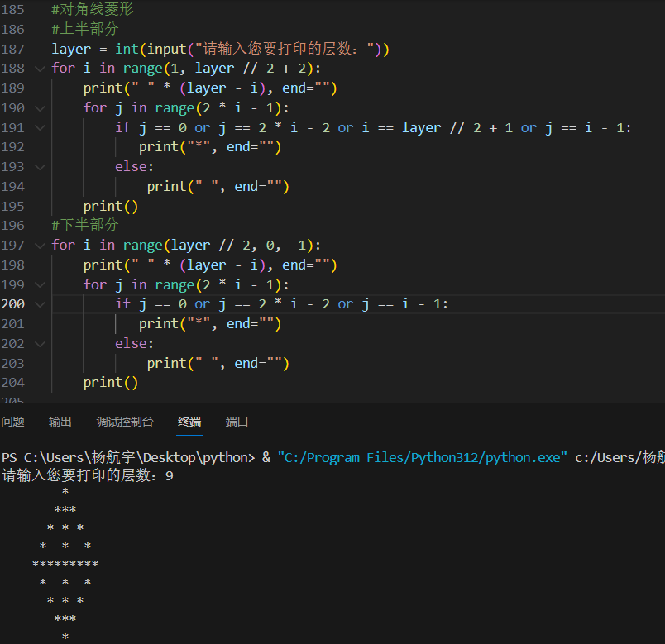This screenshot has width=665, height=644.
Task: Click the comment #下半部分
Action: (x=85, y=225)
